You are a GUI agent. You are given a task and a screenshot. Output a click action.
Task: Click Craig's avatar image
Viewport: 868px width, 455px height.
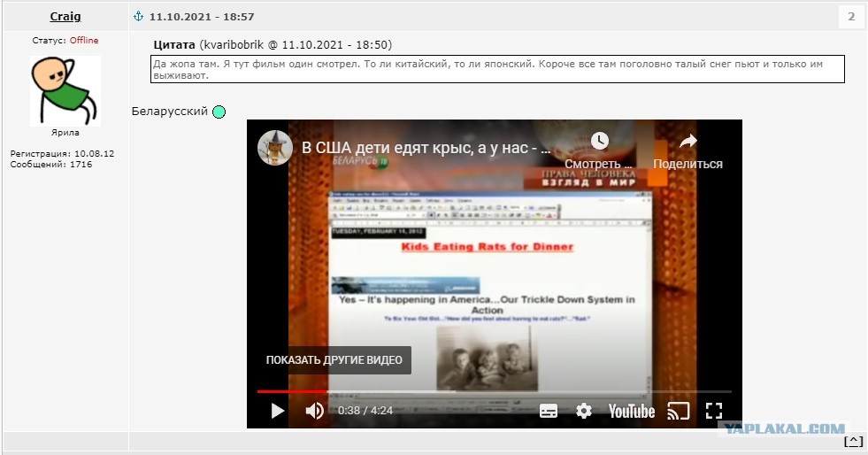coord(65,91)
